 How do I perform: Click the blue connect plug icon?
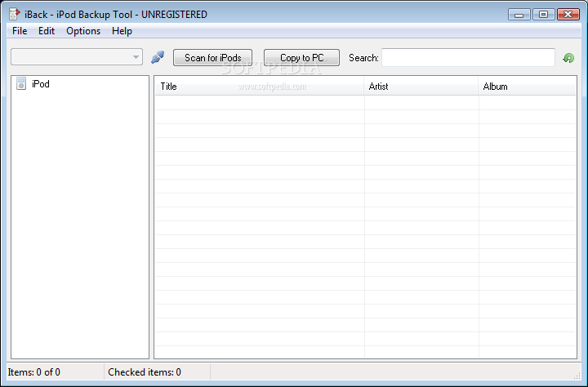point(158,57)
